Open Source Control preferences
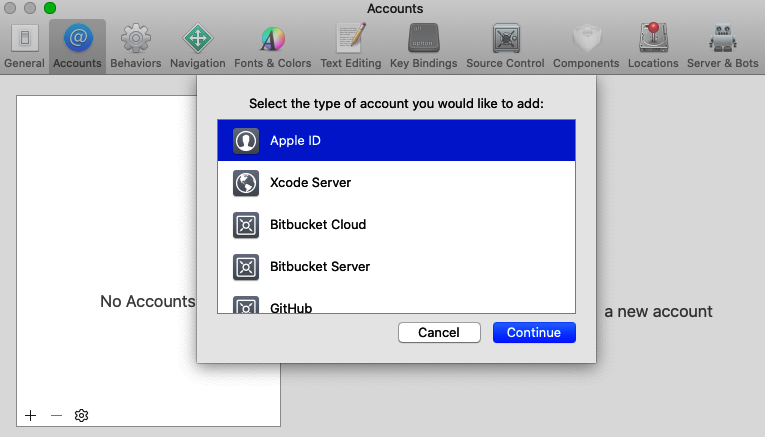The width and height of the screenshot is (765, 437). [505, 47]
